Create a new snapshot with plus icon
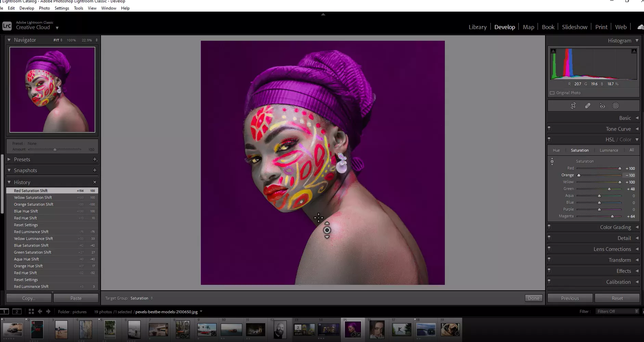Viewport: 644px width, 342px height. coord(95,170)
